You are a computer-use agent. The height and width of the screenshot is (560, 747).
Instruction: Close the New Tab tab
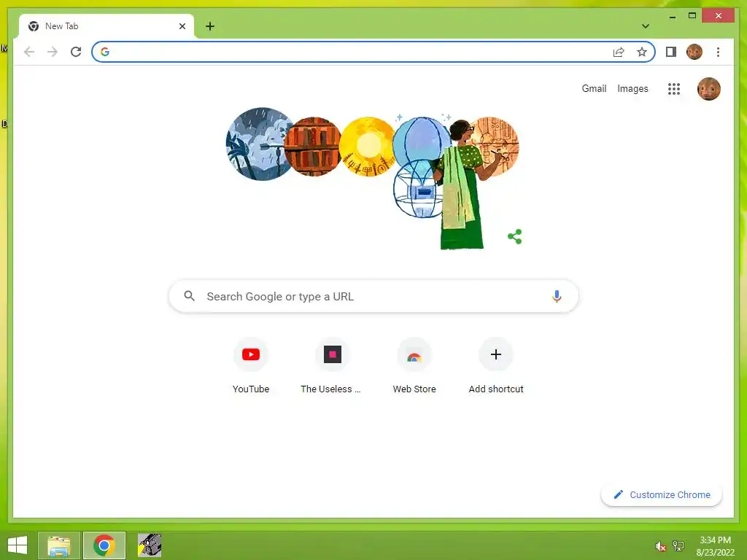182,26
